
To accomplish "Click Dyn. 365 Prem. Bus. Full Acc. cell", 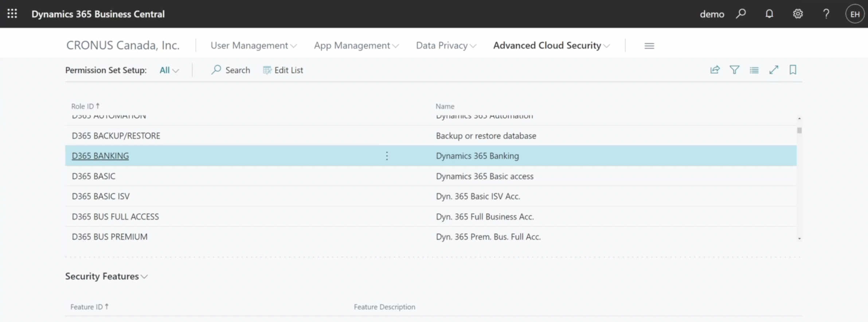I will (x=488, y=237).
